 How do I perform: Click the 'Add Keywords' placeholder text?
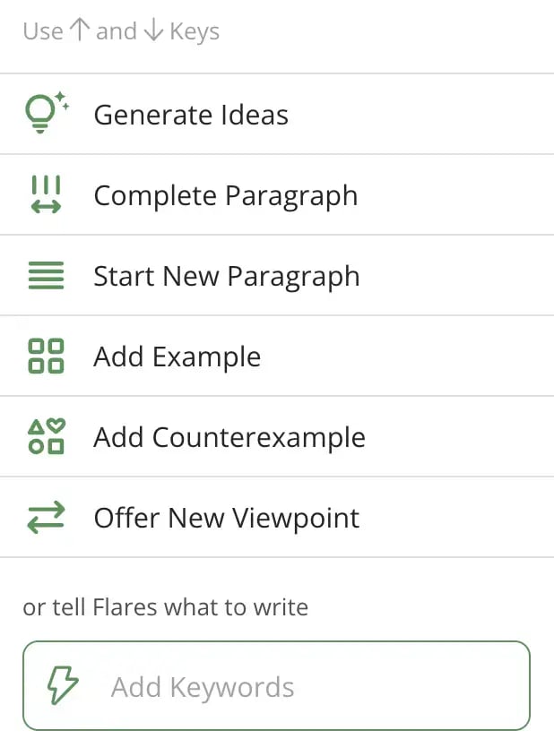[203, 687]
